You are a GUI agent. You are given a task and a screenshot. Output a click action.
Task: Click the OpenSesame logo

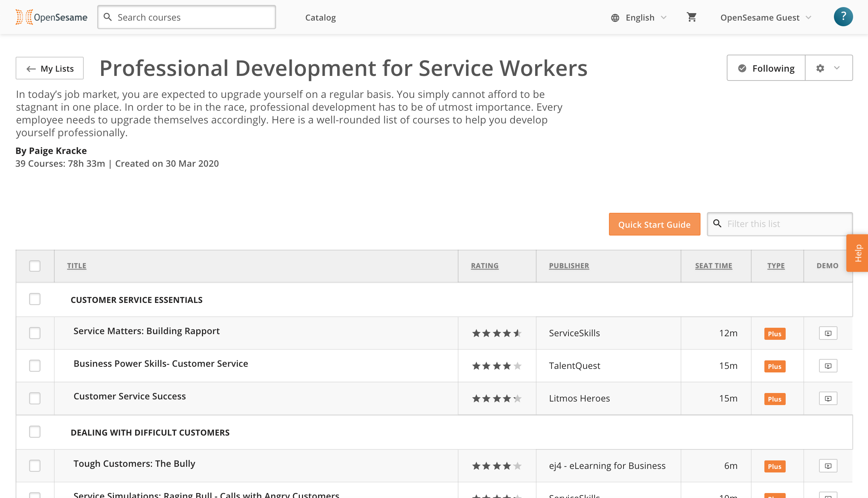coord(51,17)
